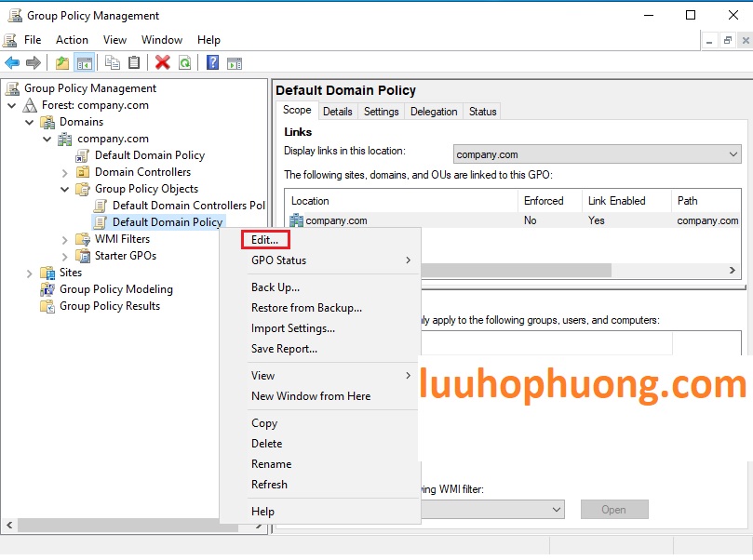The height and width of the screenshot is (560, 753).
Task: Open the Action menu in the menu bar
Action: coord(72,40)
